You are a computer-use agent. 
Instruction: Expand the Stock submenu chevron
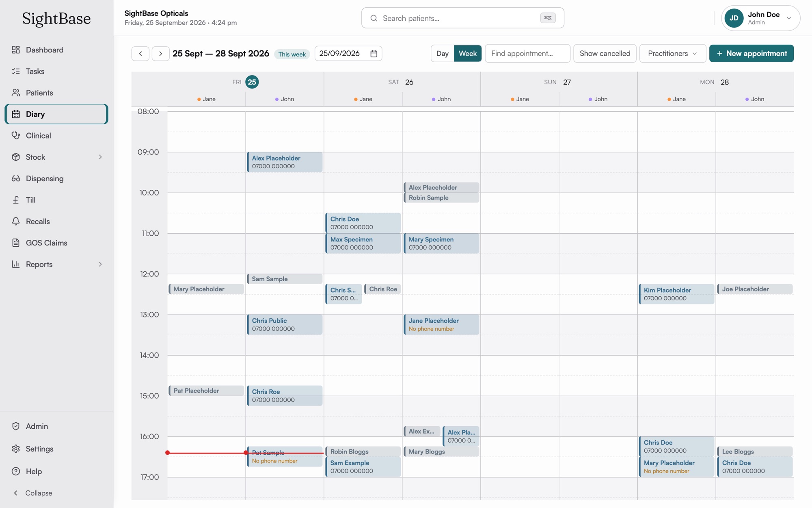100,157
